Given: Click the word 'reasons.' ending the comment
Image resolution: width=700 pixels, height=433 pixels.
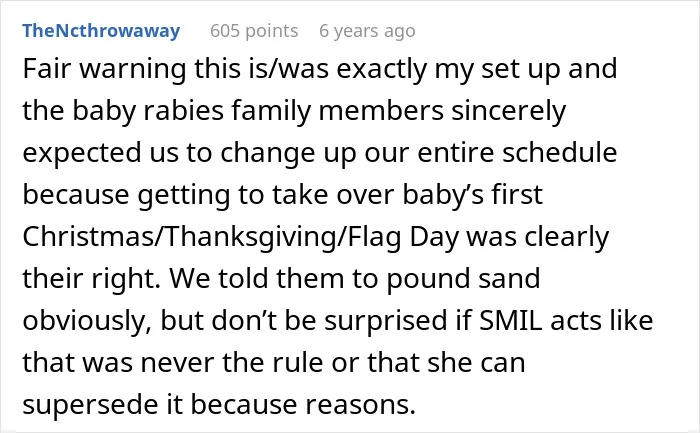Looking at the screenshot, I should (360, 404).
